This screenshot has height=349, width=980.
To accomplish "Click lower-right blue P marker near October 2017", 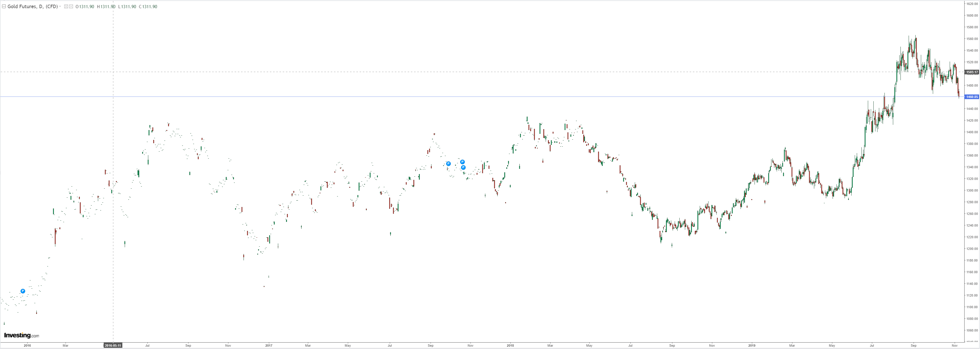I will (463, 167).
